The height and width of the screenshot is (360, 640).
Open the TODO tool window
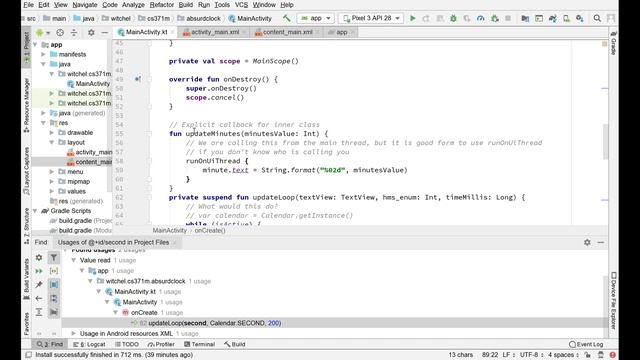pos(127,344)
